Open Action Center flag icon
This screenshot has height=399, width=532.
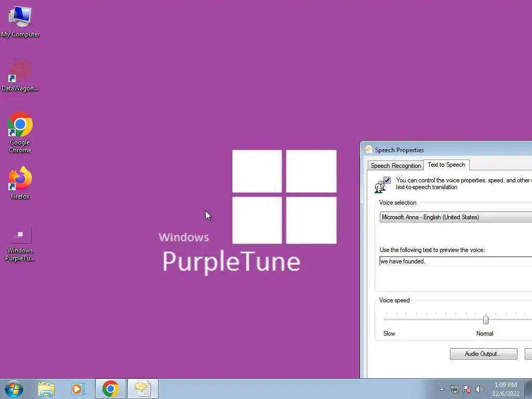click(x=467, y=389)
